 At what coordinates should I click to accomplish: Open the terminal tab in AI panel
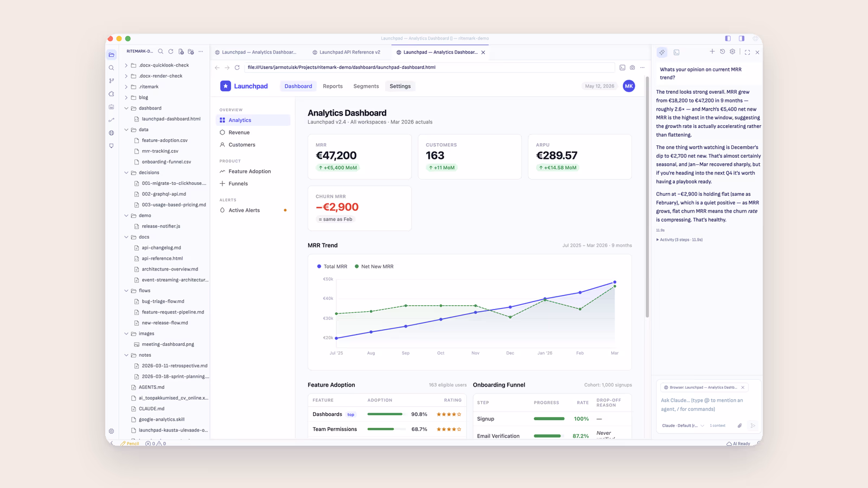click(x=676, y=53)
